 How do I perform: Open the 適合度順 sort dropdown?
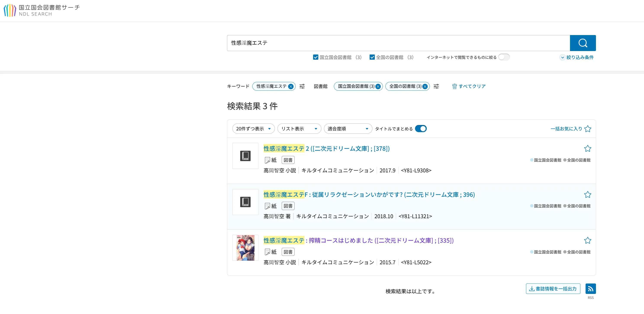click(348, 129)
